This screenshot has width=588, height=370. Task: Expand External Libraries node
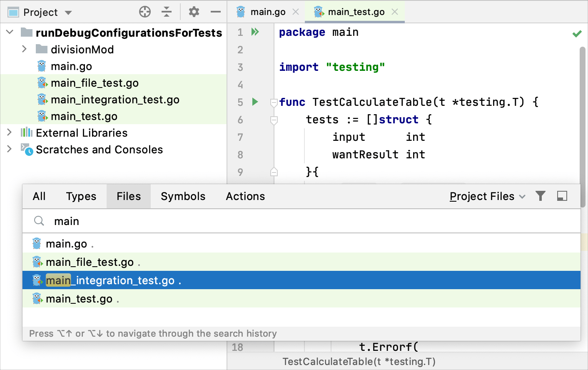click(9, 132)
